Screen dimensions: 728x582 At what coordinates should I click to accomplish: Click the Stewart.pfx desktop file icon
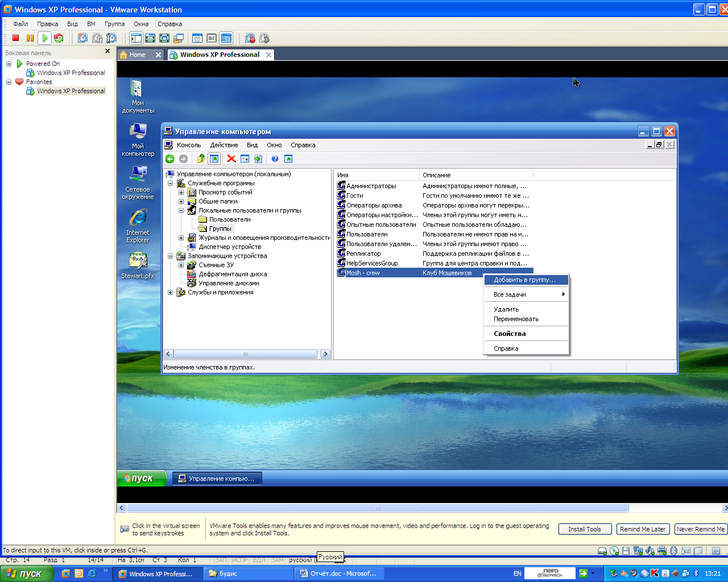138,265
